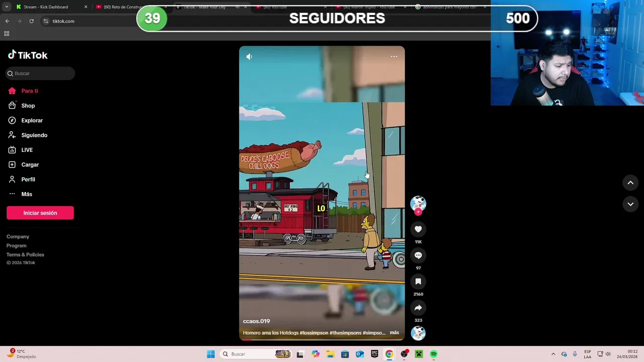
Task: Open the Para ti feed
Action: (x=23, y=91)
